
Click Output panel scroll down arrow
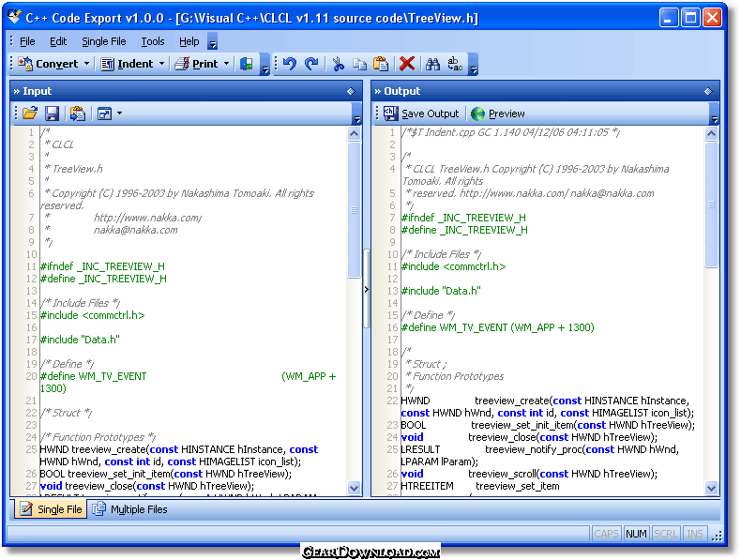point(711,488)
